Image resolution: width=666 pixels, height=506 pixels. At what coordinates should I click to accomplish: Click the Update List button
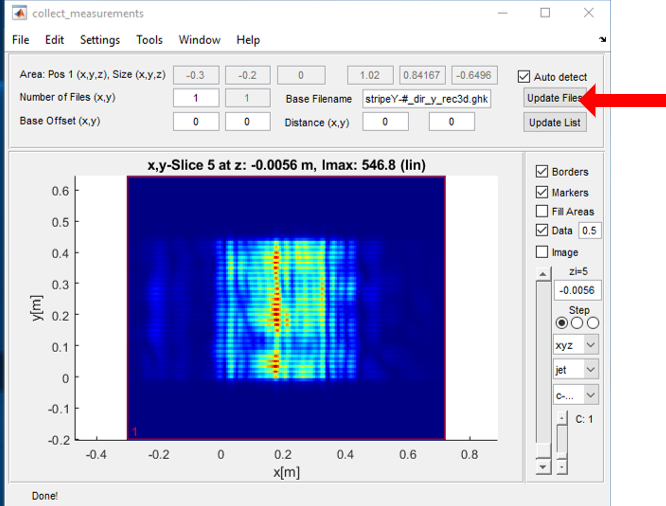(555, 122)
